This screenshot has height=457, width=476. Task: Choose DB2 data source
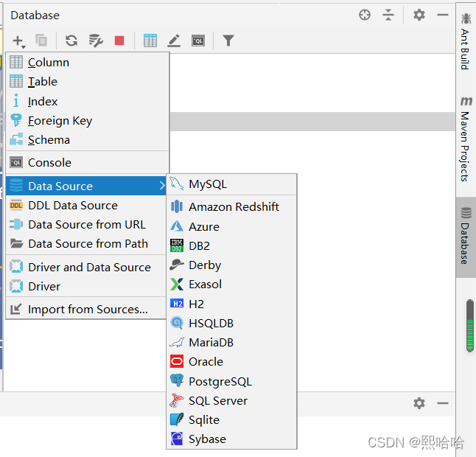point(231,245)
